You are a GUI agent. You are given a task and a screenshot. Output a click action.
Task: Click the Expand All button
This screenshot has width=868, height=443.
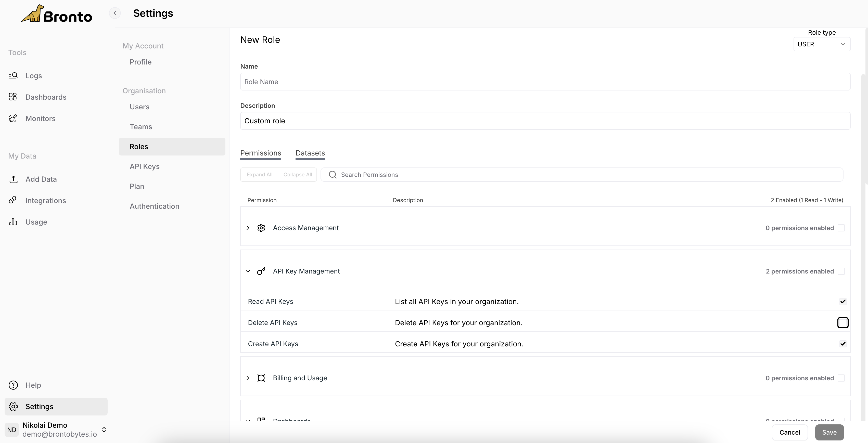[x=260, y=175]
